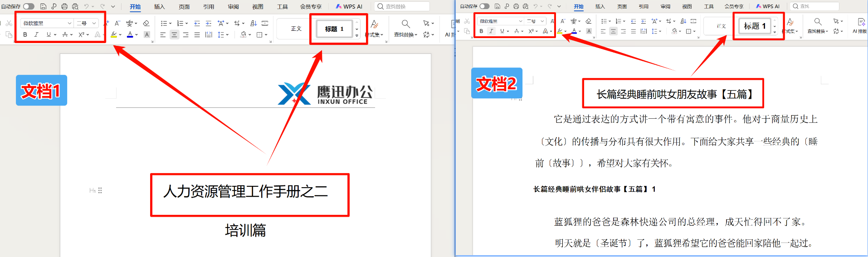
Task: Click the Print icon in left document window
Action: click(64, 6)
